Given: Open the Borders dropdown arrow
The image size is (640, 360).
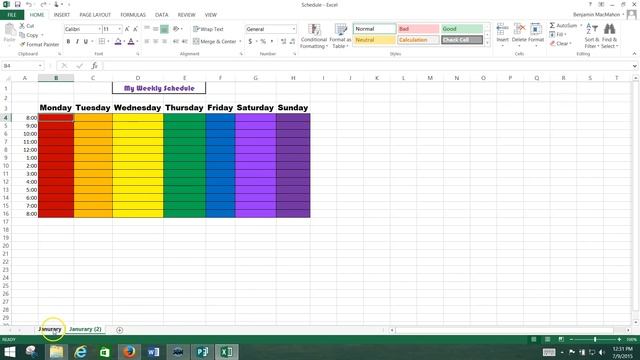Looking at the screenshot, I should [108, 41].
